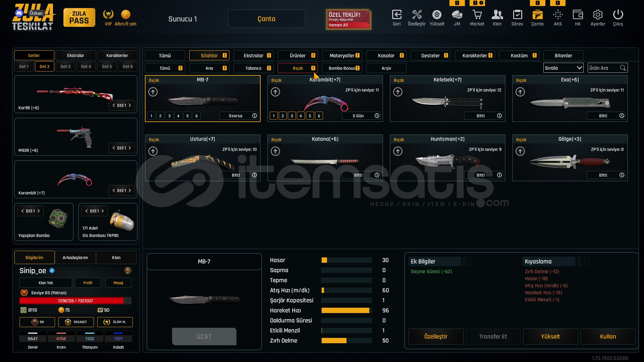The image size is (644, 362).
Task: Select Set 3 loadout
Action: click(x=65, y=67)
